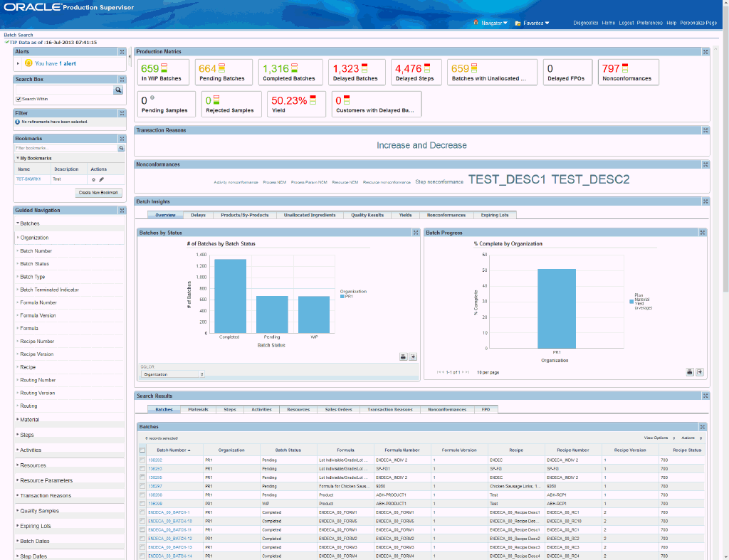Screen dimensions: 729x560
Task: Open the Favorites dropdown menu
Action: pos(536,23)
